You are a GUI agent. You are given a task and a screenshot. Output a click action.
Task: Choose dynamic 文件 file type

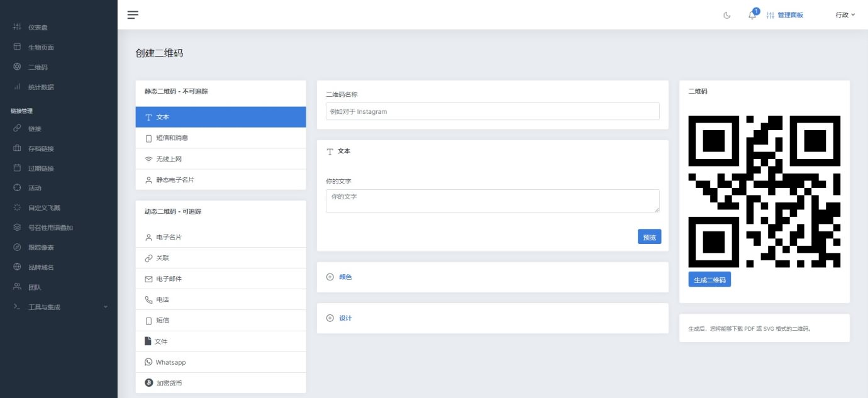coord(221,341)
